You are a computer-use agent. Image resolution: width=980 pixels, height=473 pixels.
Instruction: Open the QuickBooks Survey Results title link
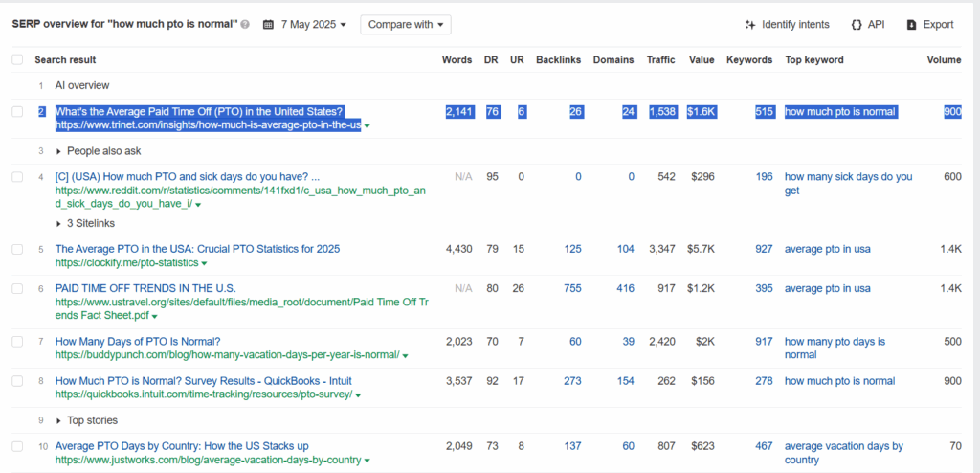pos(204,381)
